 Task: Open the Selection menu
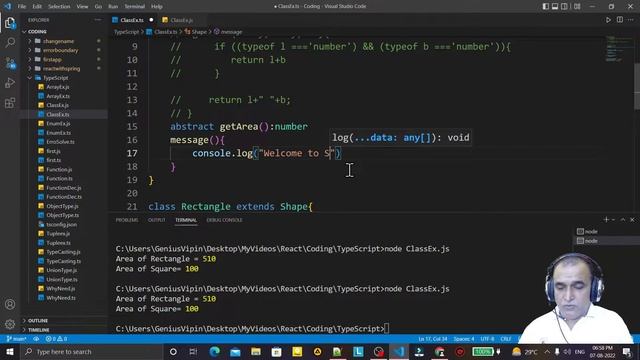pos(59,6)
